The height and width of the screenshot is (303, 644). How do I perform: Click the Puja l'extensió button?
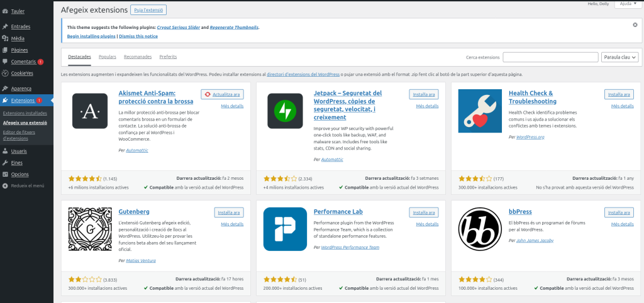pos(148,10)
